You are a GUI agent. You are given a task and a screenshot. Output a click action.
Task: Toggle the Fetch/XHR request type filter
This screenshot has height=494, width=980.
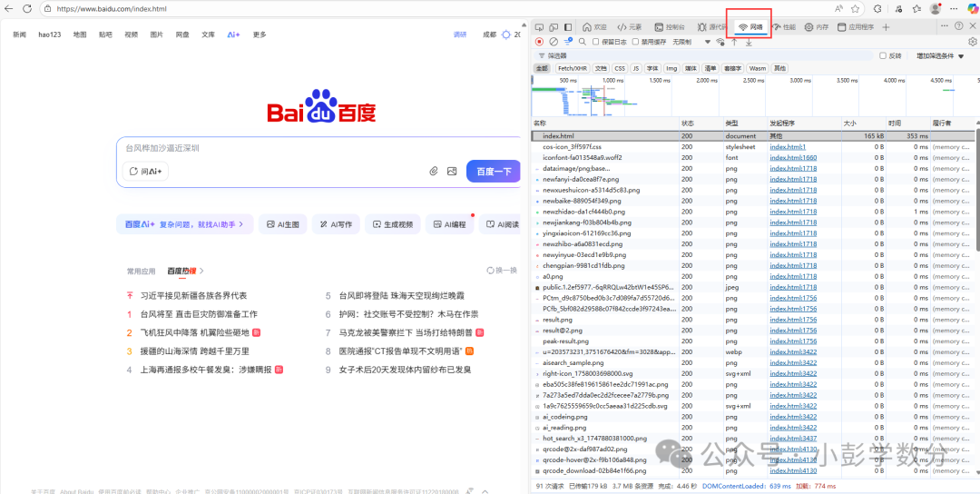coord(573,68)
